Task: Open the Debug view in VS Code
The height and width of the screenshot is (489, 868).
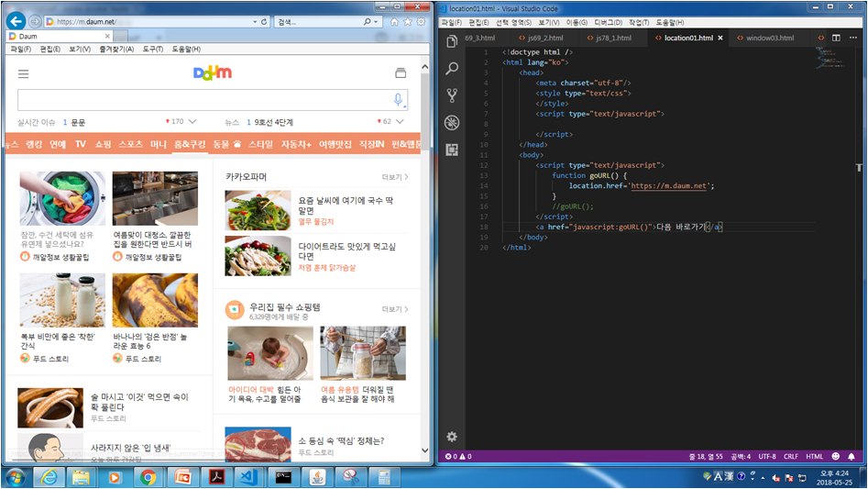Action: pyautogui.click(x=452, y=122)
